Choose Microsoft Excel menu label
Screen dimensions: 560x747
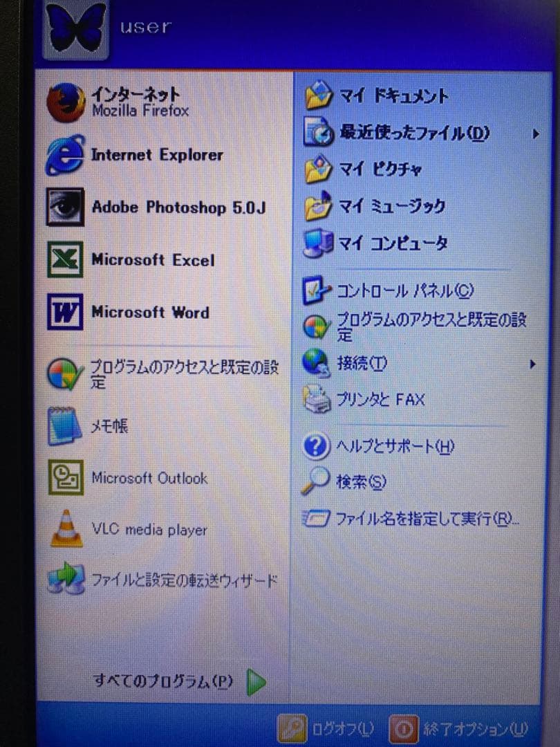[153, 259]
